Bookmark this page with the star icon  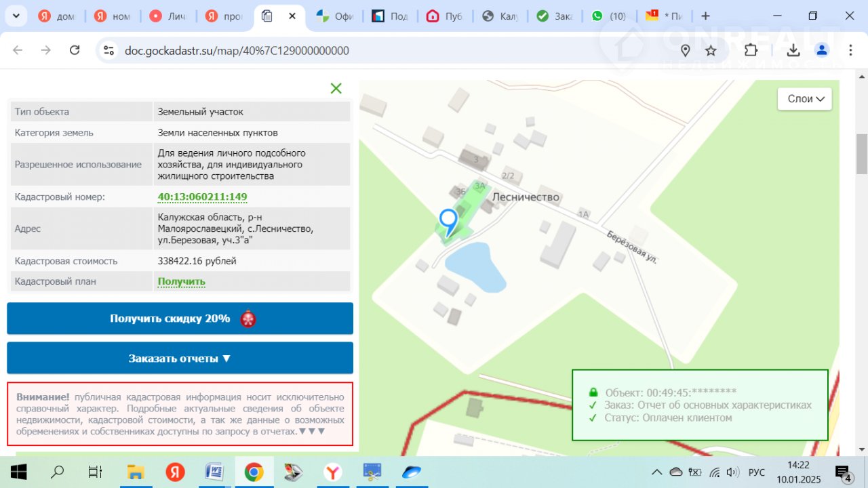(x=711, y=50)
